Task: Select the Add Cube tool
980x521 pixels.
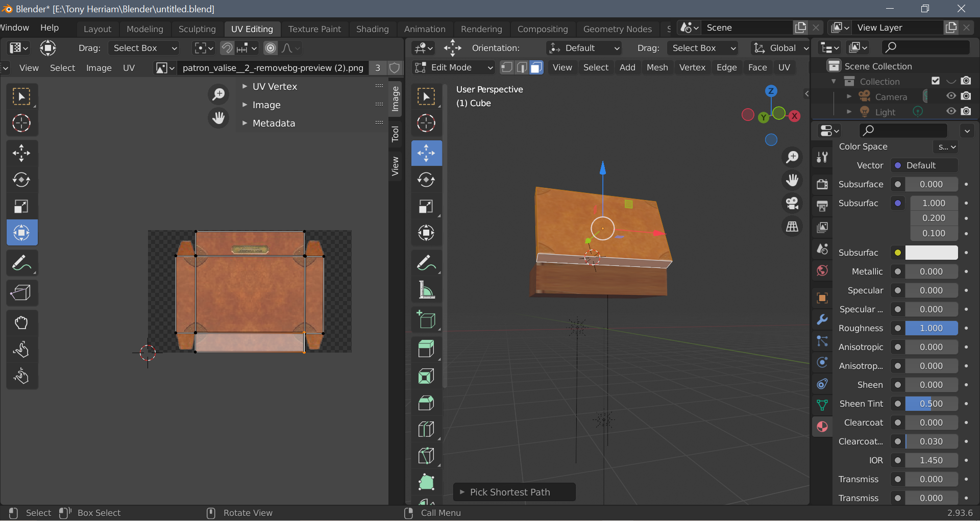Action: 426,320
